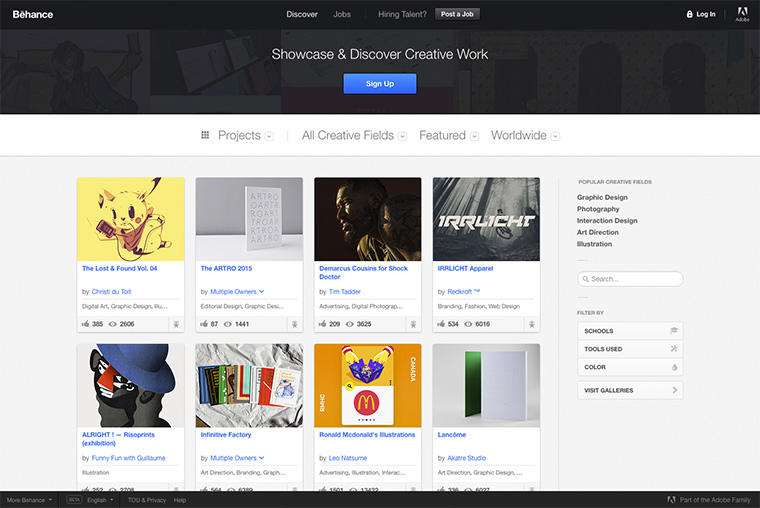Open author Tim Tadder's profile
Image resolution: width=760 pixels, height=508 pixels.
(x=345, y=291)
